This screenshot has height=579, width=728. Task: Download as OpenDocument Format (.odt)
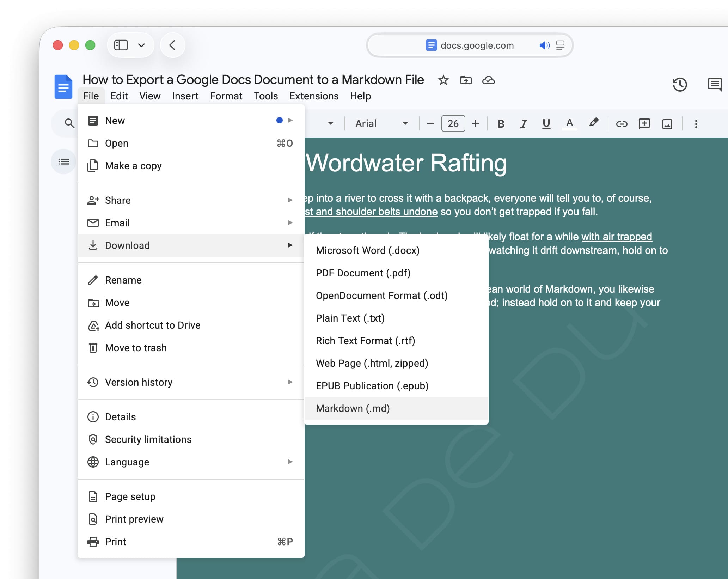click(396, 295)
